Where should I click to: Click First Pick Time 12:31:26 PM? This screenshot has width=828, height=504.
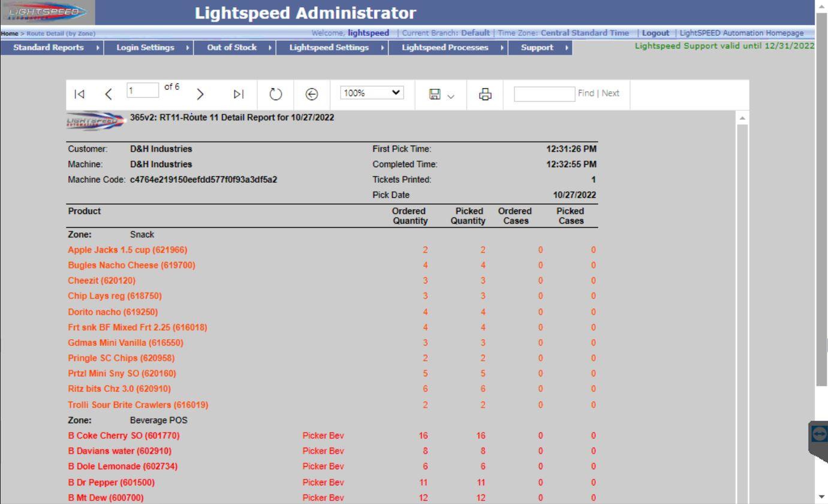pos(571,149)
